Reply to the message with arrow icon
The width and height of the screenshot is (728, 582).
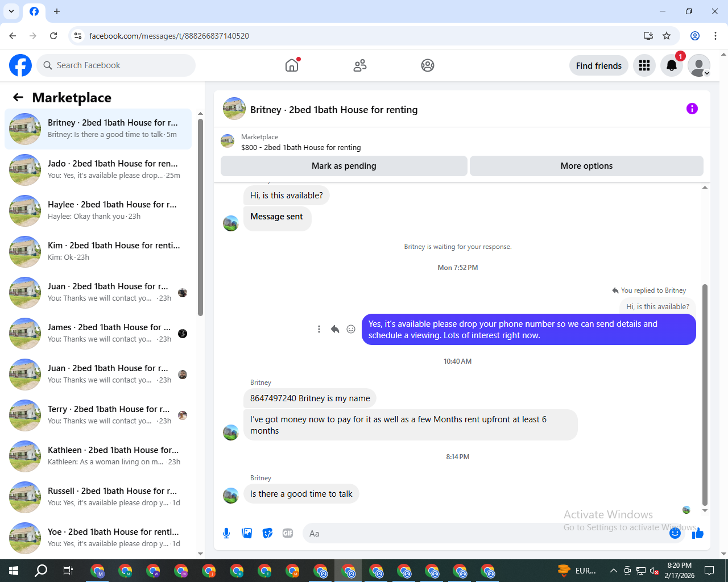[335, 329]
